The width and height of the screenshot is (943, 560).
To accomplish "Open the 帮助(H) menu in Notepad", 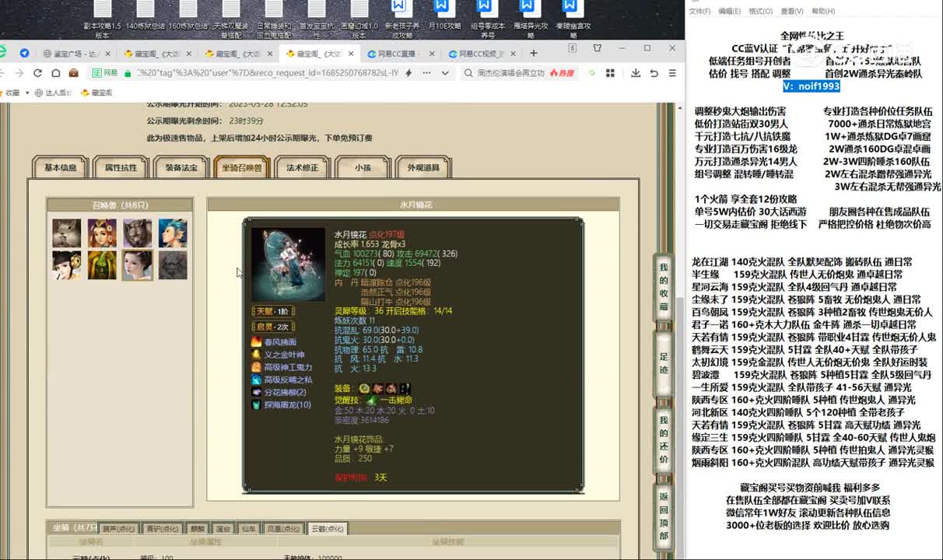I will (823, 11).
